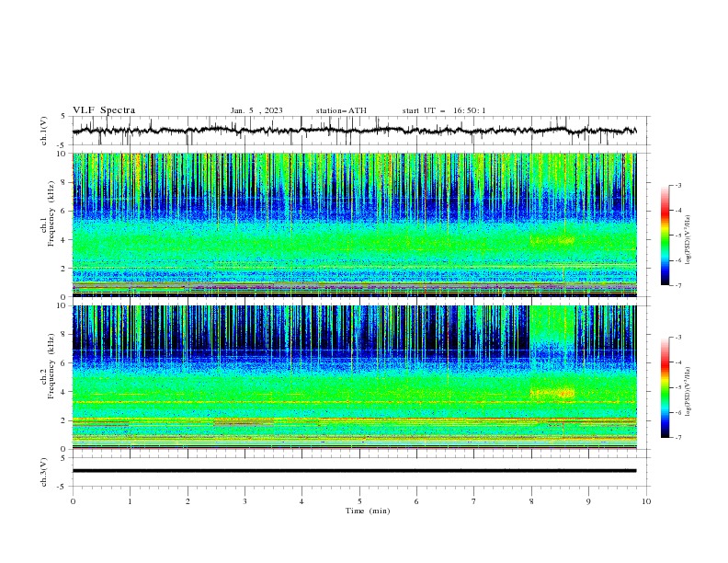Click the 'ch.3(V)' waveform axis label
728x563 pixels.
pos(44,472)
